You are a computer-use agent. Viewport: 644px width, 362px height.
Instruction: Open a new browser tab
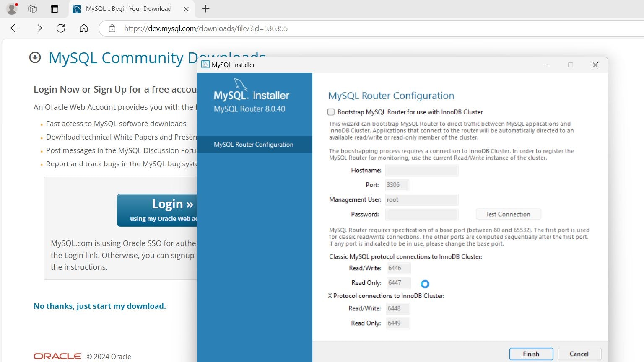tap(205, 9)
